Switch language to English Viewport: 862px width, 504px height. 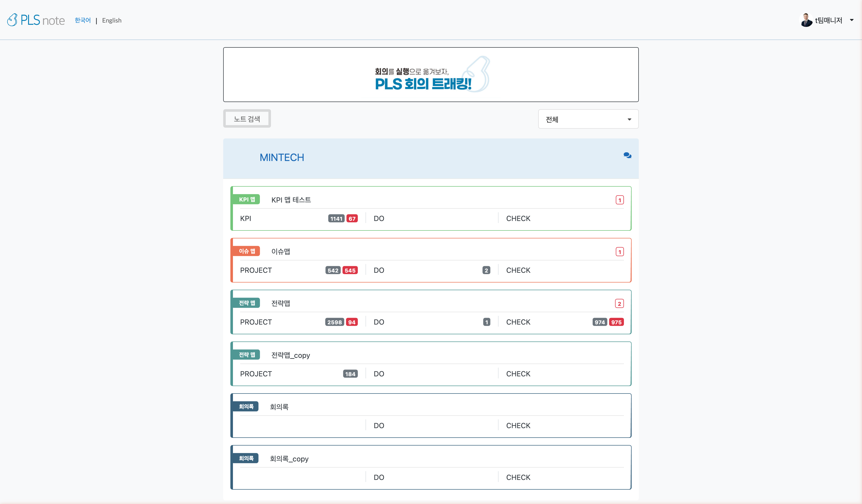(x=112, y=20)
